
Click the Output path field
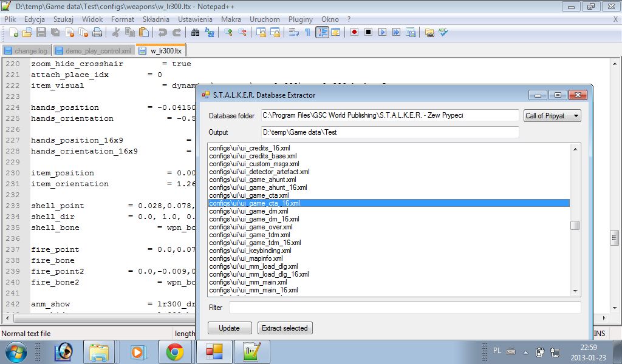(x=390, y=132)
